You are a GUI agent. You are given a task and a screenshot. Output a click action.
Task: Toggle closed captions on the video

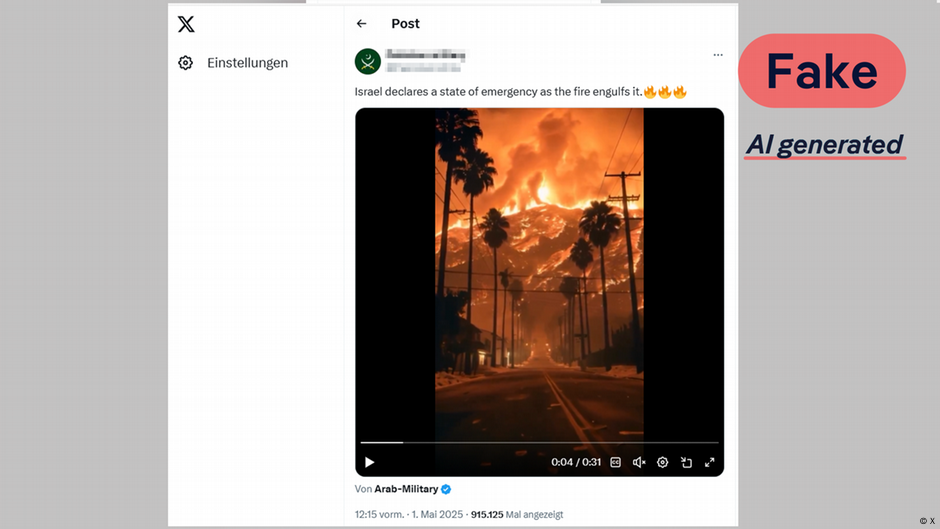click(x=616, y=462)
